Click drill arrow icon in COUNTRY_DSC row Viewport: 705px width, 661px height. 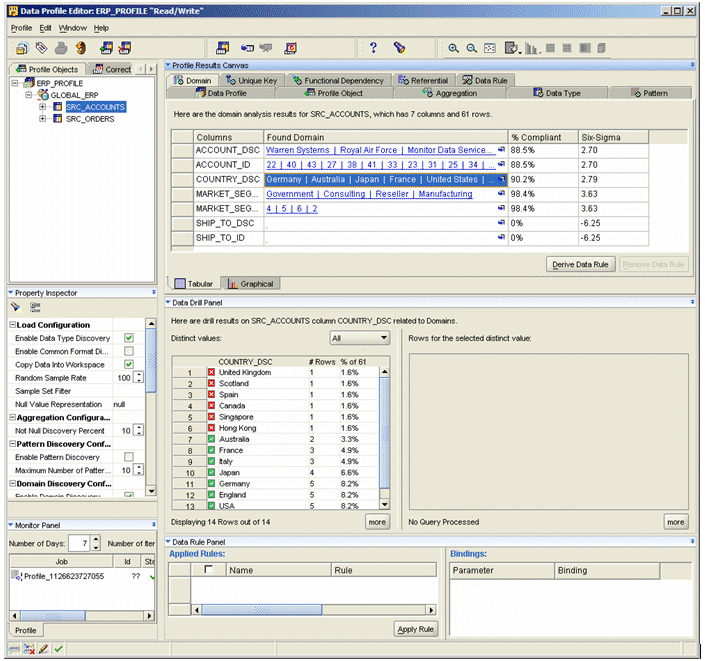tap(502, 180)
